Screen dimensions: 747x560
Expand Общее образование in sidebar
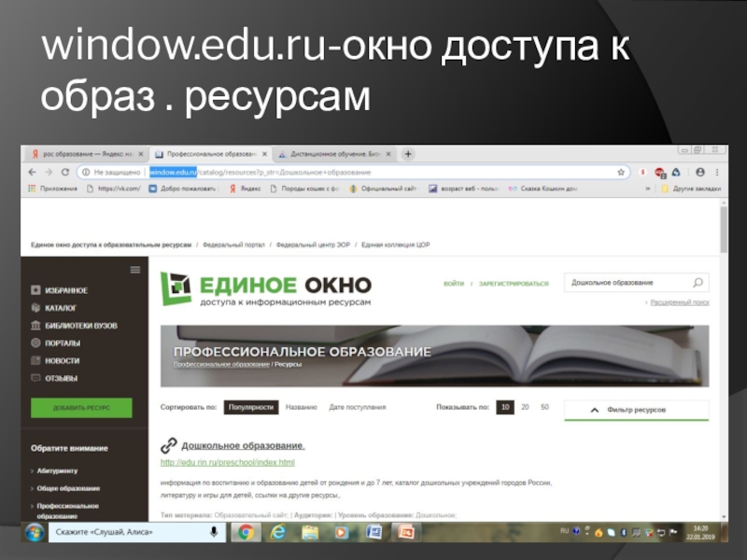[68, 488]
